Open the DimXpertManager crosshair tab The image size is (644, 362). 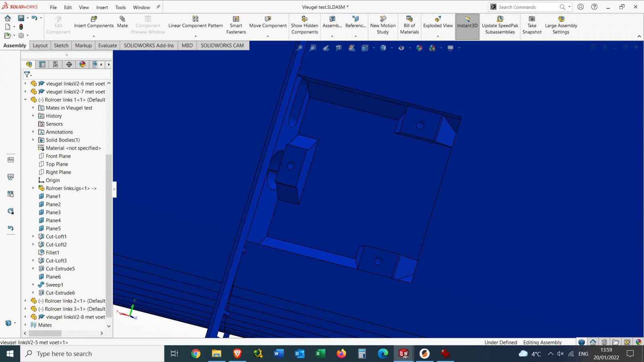(69, 64)
